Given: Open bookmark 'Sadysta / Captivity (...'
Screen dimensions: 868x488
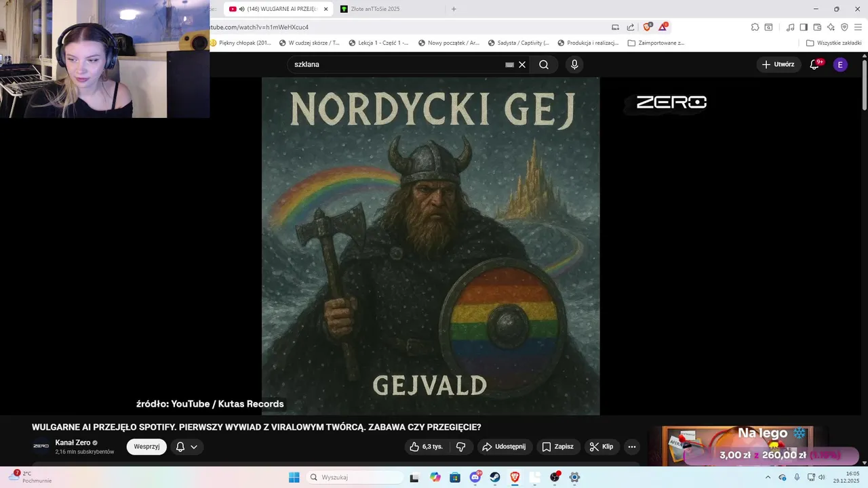Looking at the screenshot, I should pyautogui.click(x=519, y=43).
